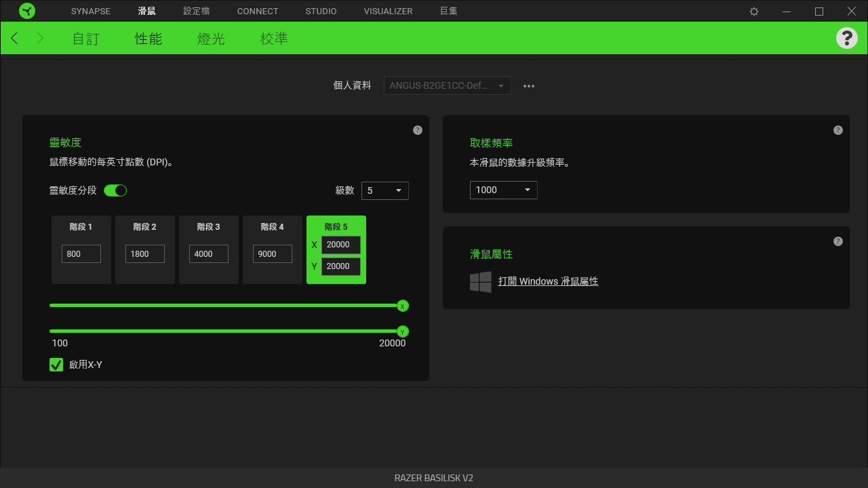Open the help question mark button

pos(847,38)
